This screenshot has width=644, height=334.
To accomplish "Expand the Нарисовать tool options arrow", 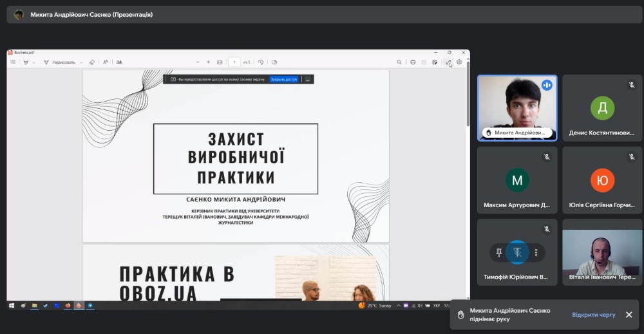I will pyautogui.click(x=81, y=62).
